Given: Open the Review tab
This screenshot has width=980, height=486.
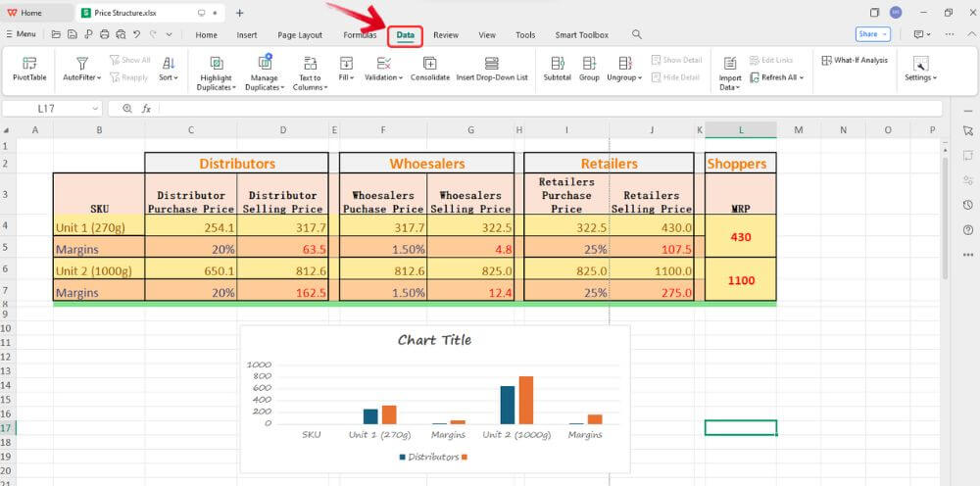Looking at the screenshot, I should (x=446, y=35).
